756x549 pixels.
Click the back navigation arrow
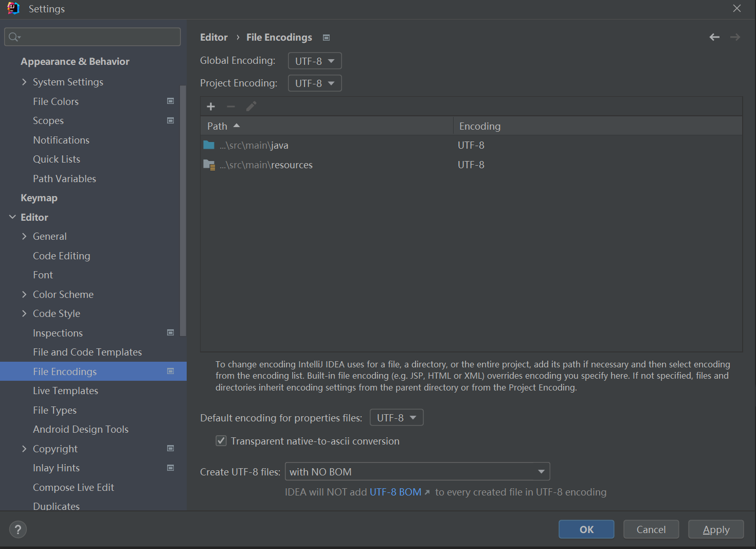point(714,37)
